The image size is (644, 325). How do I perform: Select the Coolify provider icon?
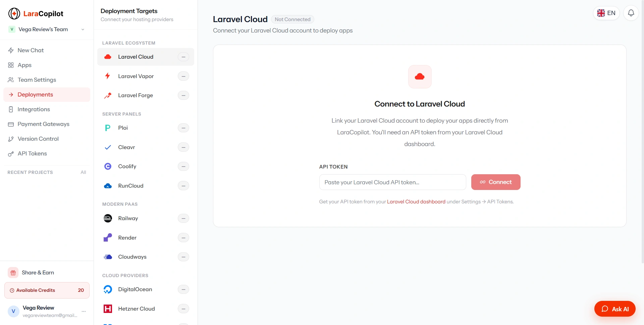[x=108, y=167]
